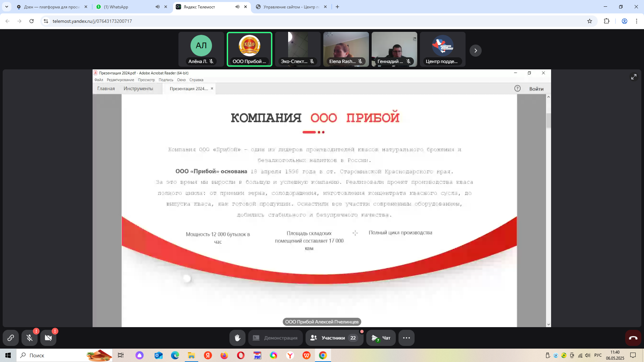
Task: Switch to Управление сайтом tab
Action: pos(288,7)
